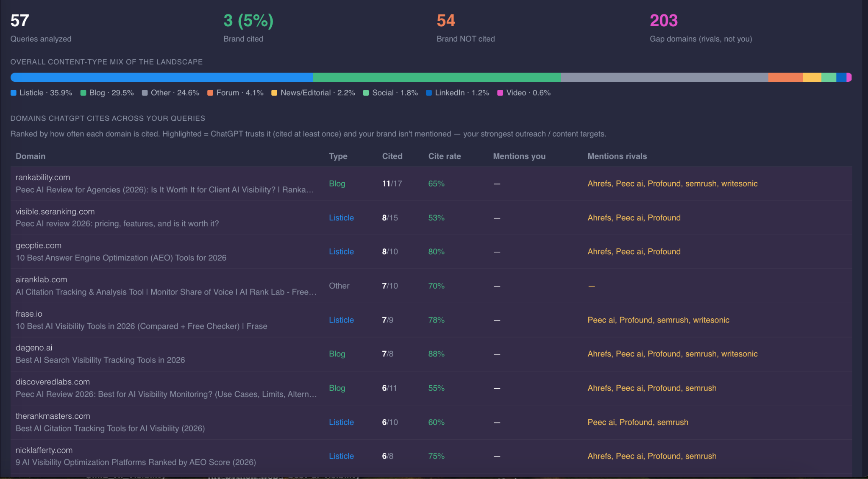The image size is (868, 479).
Task: Click the 57 Queries analyzed stat
Action: (x=41, y=28)
